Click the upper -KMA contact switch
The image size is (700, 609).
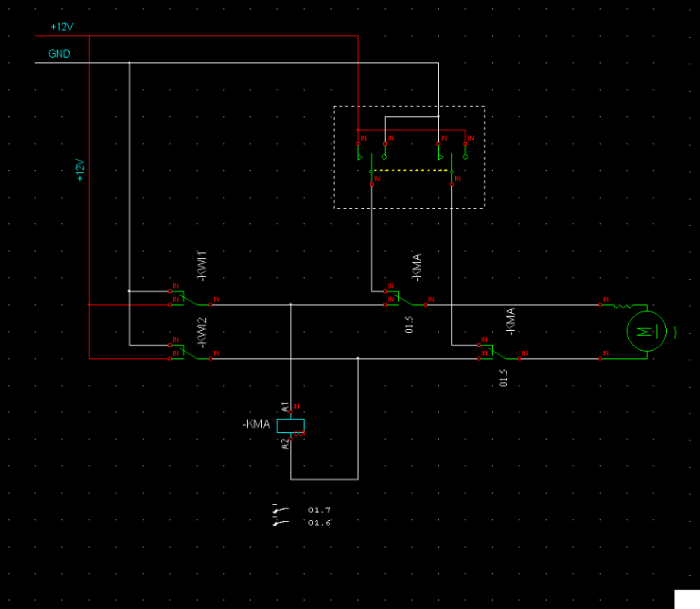pyautogui.click(x=409, y=301)
